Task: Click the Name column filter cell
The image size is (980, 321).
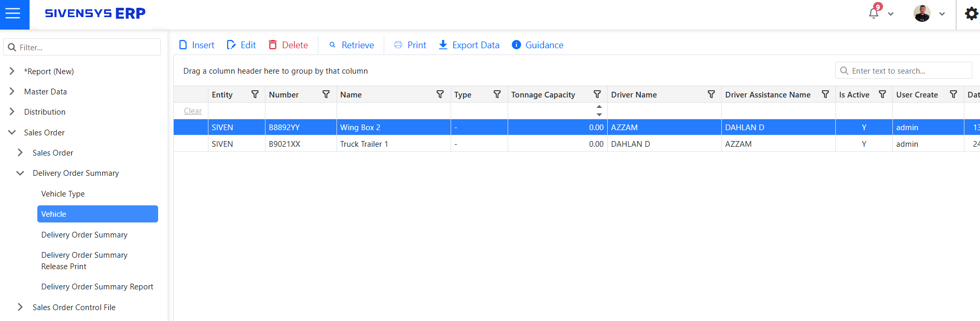Action: coord(394,111)
